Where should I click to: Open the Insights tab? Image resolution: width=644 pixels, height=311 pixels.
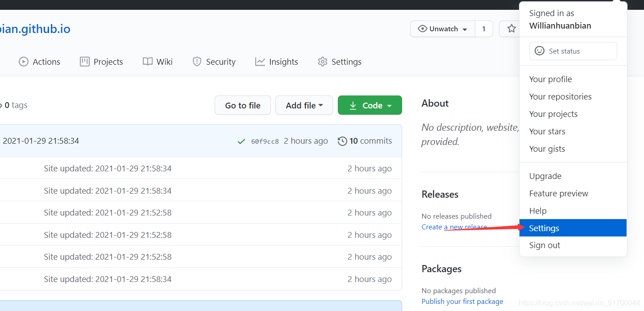point(277,62)
